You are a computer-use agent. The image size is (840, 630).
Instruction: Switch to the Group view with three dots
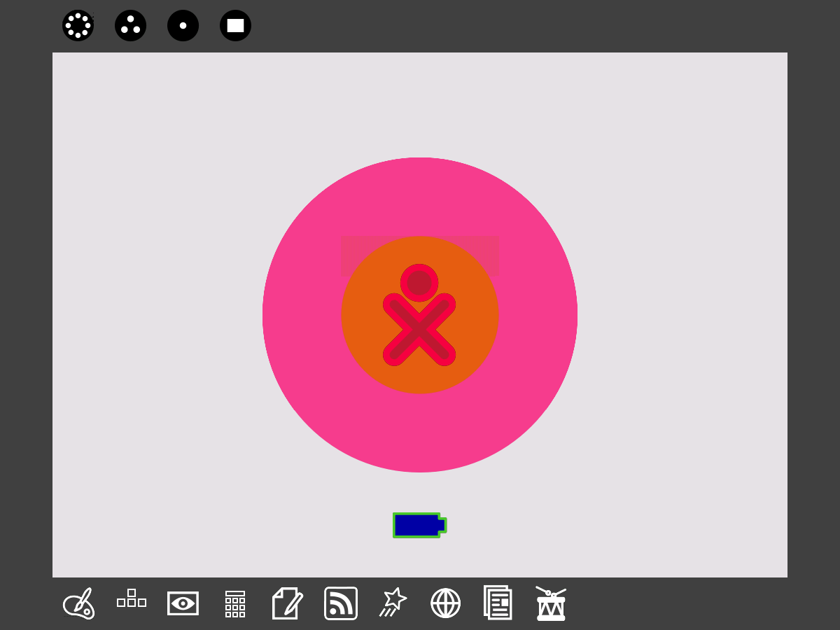[x=130, y=25]
